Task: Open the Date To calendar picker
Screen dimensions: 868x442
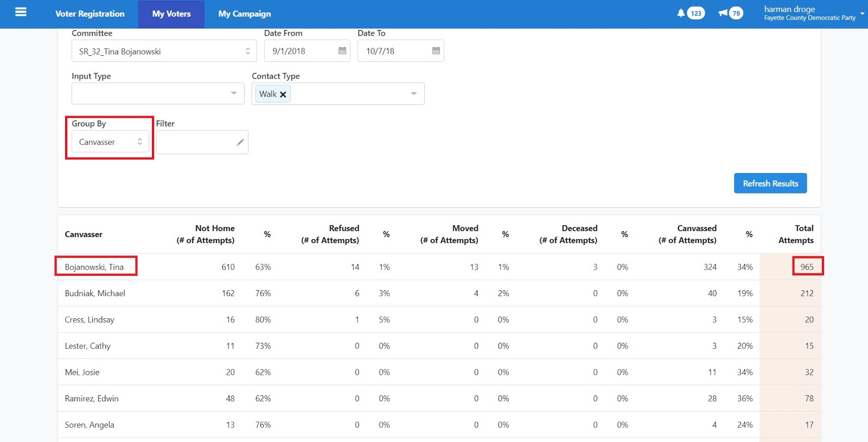Action: [x=436, y=50]
